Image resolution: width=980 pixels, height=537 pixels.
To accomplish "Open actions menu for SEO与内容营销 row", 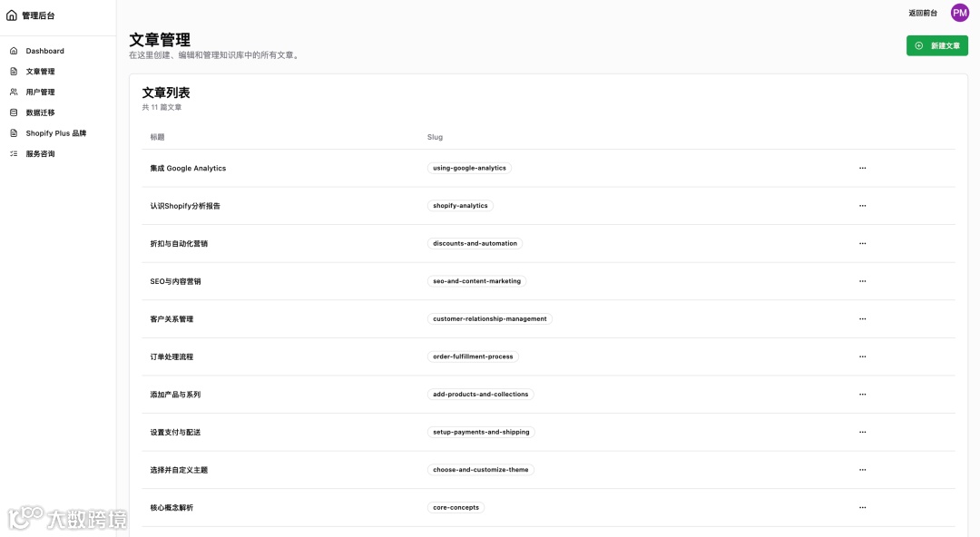I will coord(863,281).
